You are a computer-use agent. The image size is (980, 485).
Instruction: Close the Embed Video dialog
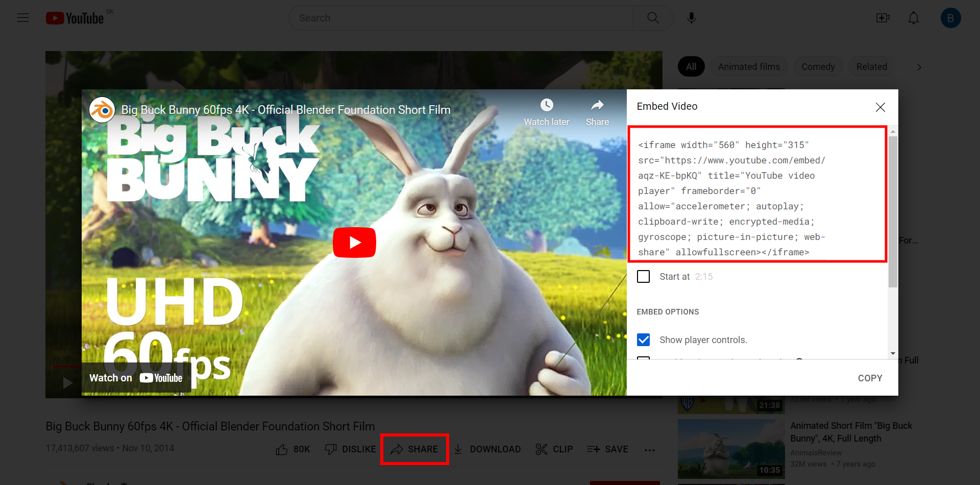[880, 107]
